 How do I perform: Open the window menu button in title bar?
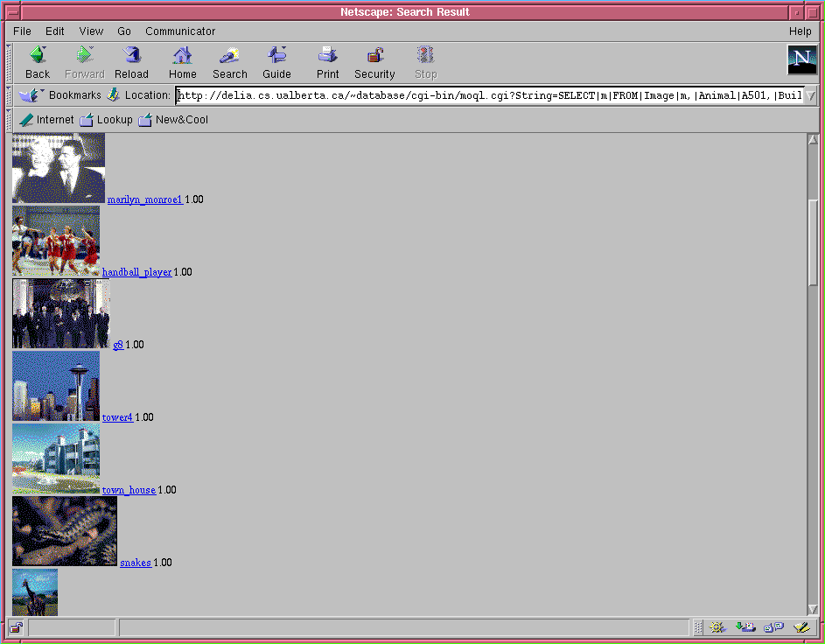[14, 12]
